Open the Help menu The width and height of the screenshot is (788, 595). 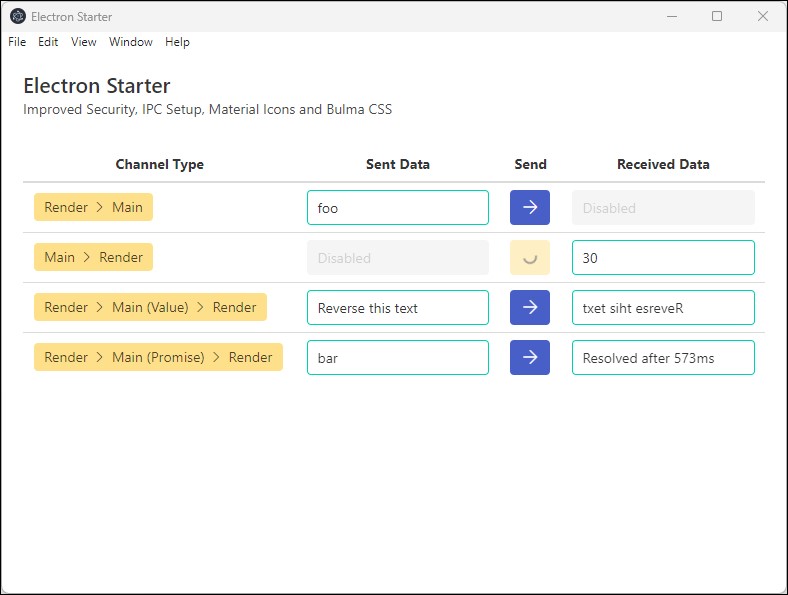coord(177,42)
